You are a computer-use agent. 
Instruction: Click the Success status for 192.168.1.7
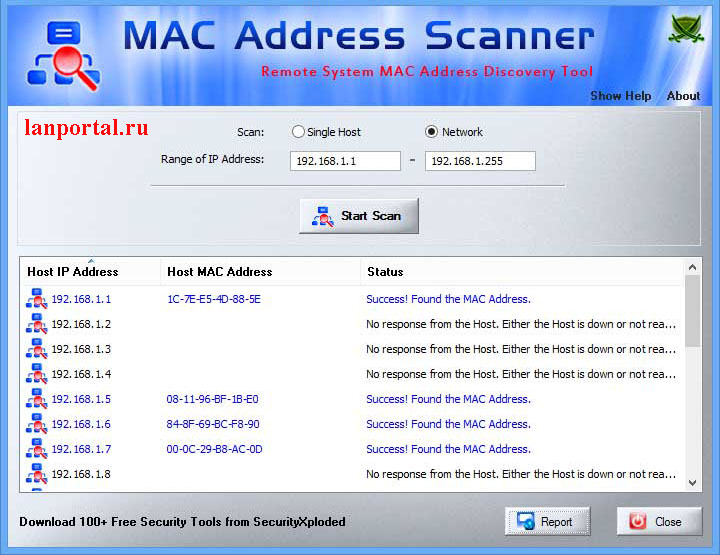pyautogui.click(x=449, y=449)
